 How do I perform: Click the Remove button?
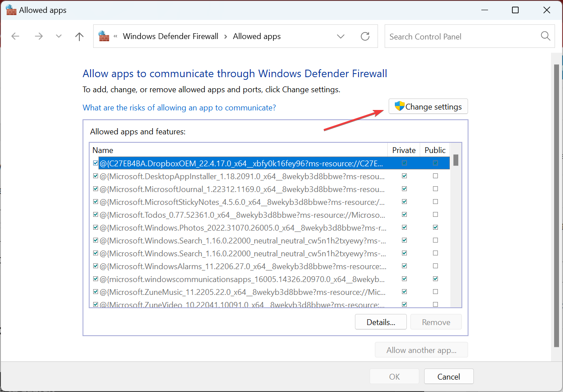point(436,322)
